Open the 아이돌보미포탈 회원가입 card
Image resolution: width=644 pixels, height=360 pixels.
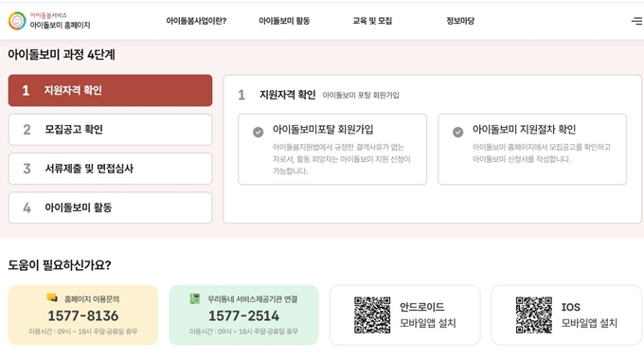point(332,149)
